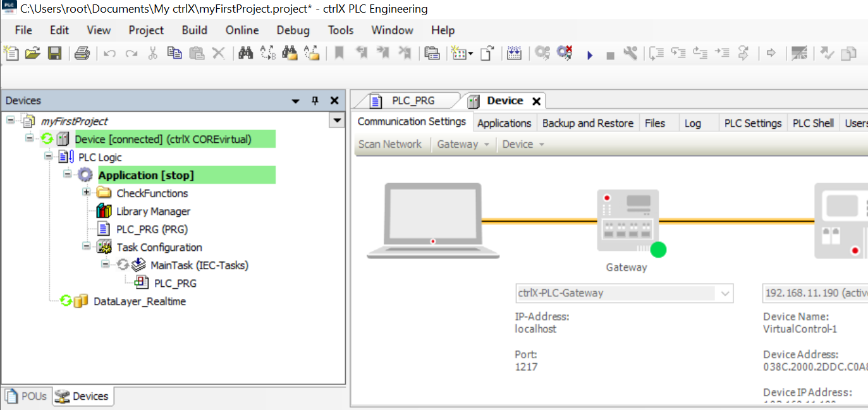This screenshot has height=410, width=868.
Task: Delete with the X toolbar icon
Action: [x=218, y=54]
